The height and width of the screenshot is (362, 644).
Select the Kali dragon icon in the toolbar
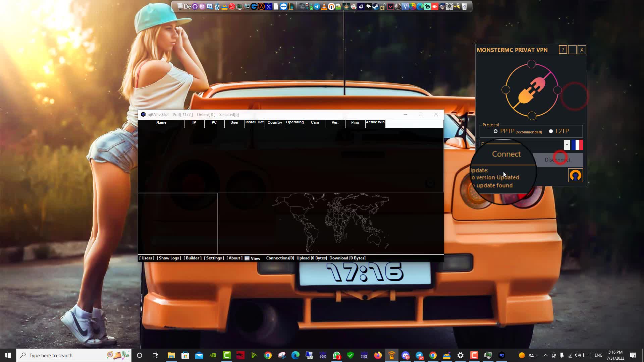(x=368, y=7)
